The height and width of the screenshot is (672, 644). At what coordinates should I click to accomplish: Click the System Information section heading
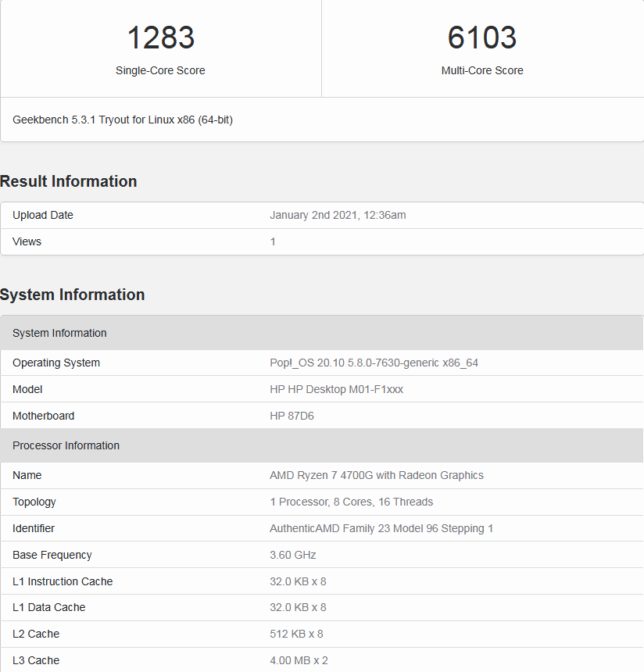pyautogui.click(x=73, y=295)
